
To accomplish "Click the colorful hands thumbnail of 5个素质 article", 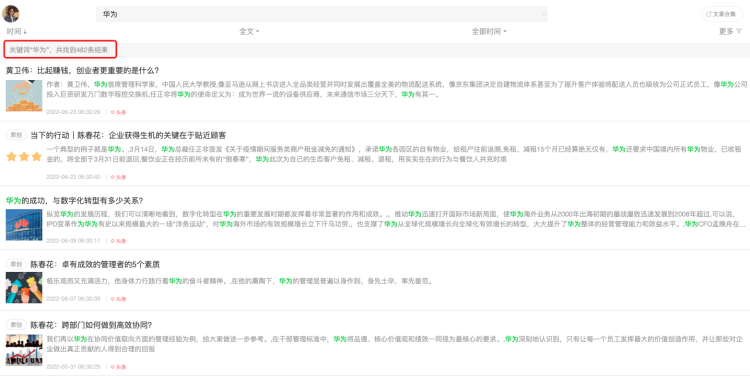I will tap(24, 288).
